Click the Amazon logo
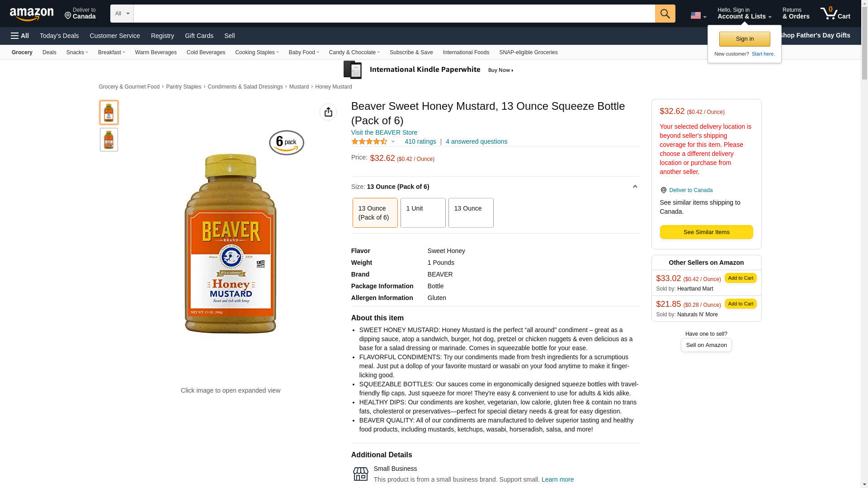This screenshot has height=488, width=868. (32, 14)
